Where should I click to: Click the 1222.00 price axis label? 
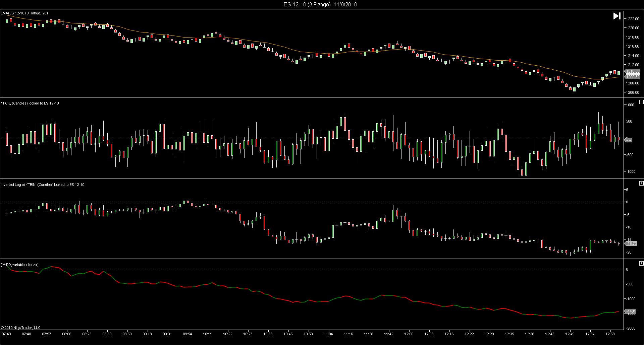click(632, 19)
